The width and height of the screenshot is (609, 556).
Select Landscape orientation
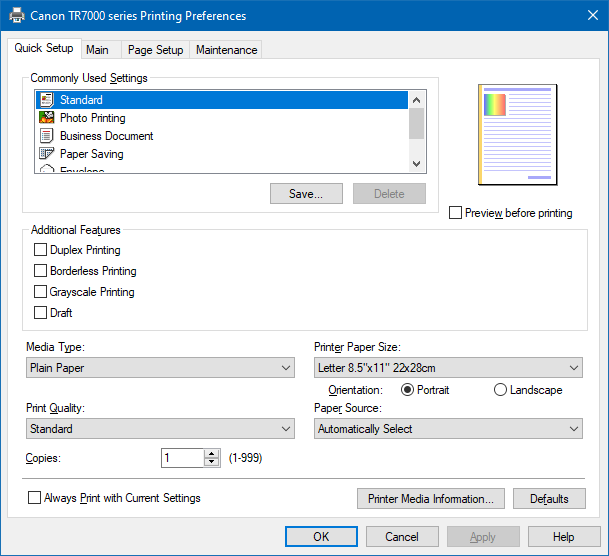[500, 390]
